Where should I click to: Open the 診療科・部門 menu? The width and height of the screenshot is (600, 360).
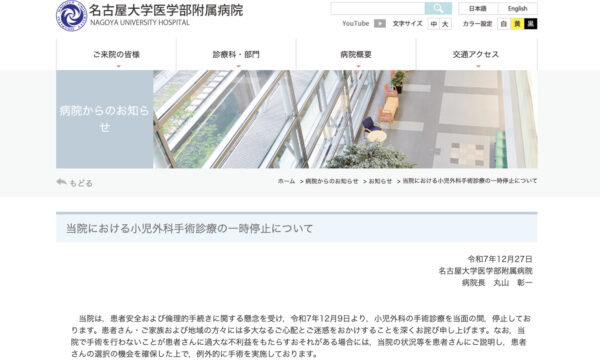[x=236, y=54]
